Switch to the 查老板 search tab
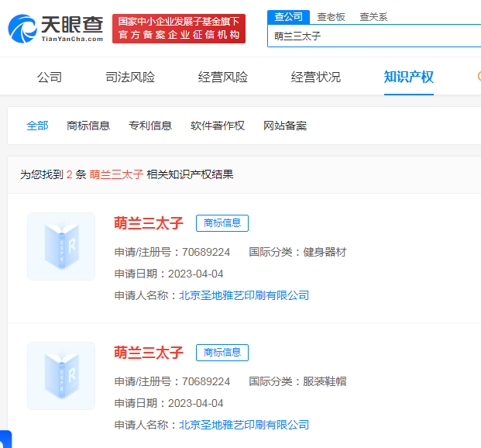Image resolution: width=481 pixels, height=448 pixels. click(x=331, y=17)
